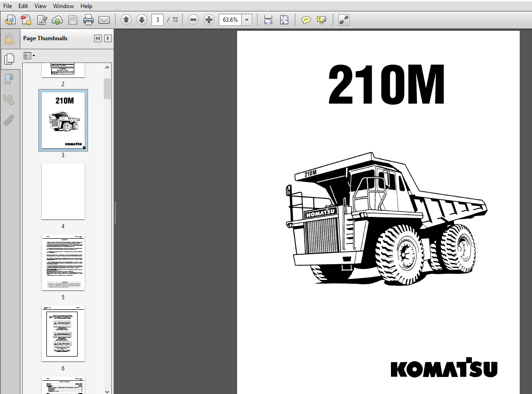
Task: Select the page 2 thumbnail
Action: [63, 70]
